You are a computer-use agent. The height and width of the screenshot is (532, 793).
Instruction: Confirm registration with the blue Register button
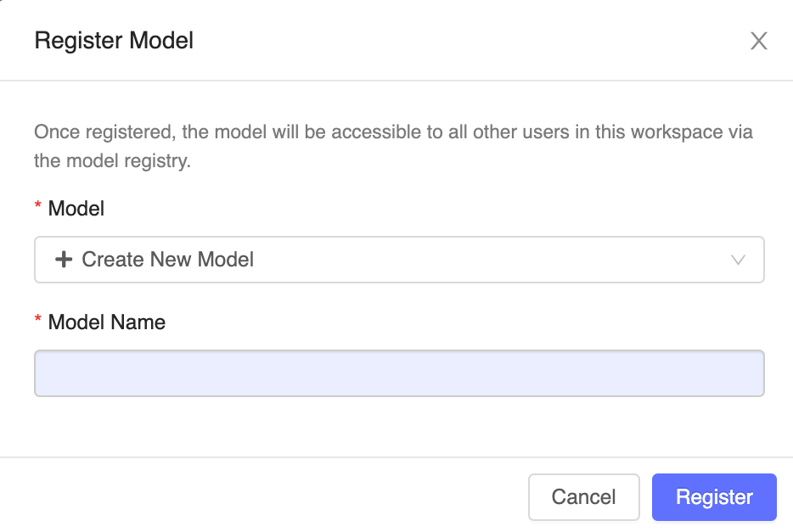coord(713,497)
